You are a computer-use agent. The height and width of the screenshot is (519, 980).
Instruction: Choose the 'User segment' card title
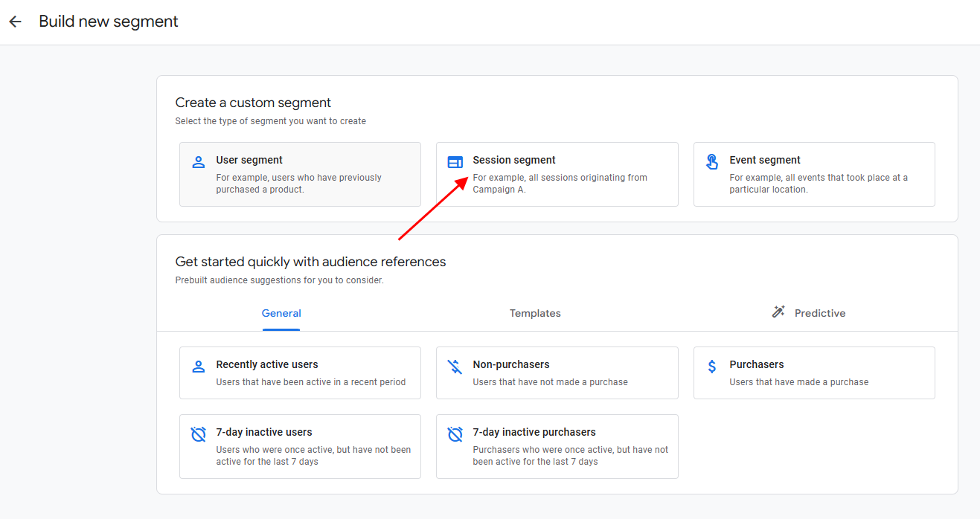249,160
